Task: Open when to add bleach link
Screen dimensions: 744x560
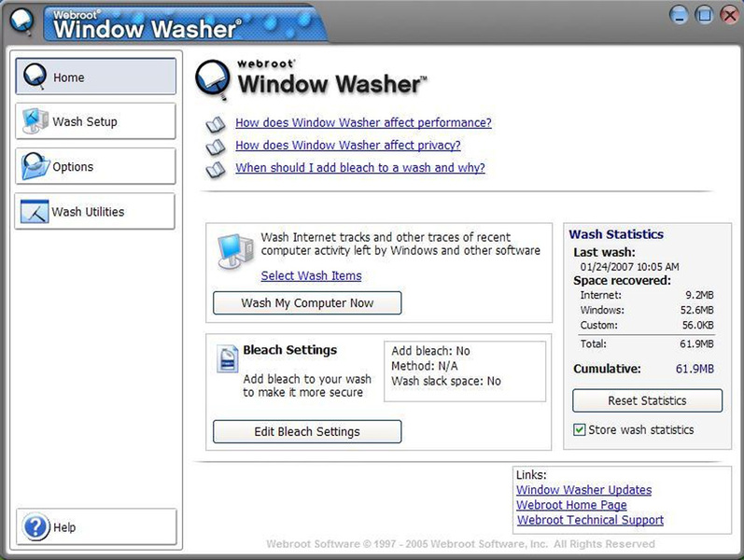Action: tap(360, 168)
